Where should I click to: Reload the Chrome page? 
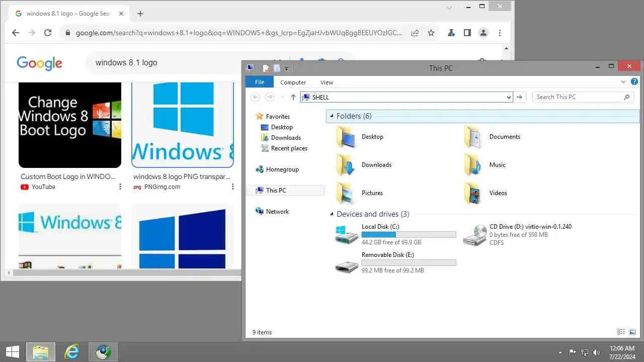[x=48, y=33]
